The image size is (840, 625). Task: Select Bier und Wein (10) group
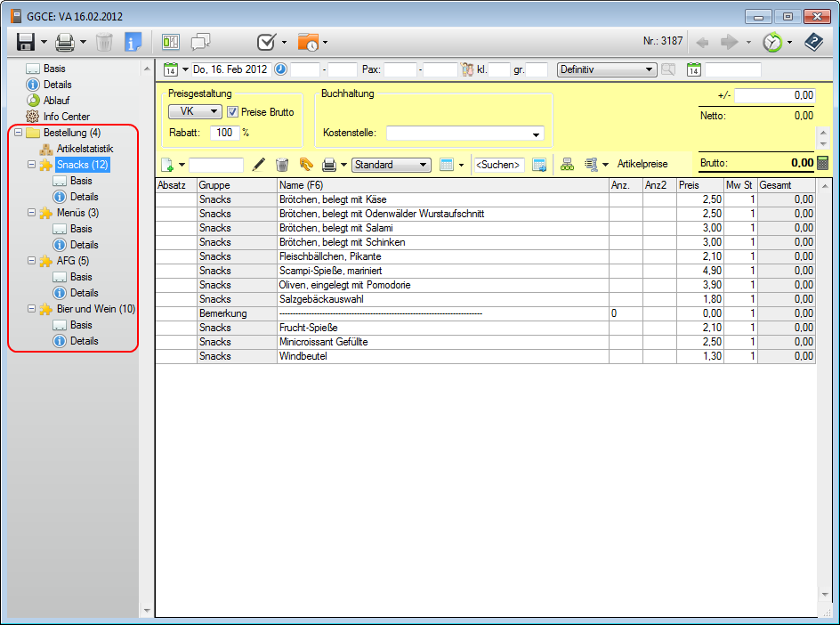coord(95,309)
